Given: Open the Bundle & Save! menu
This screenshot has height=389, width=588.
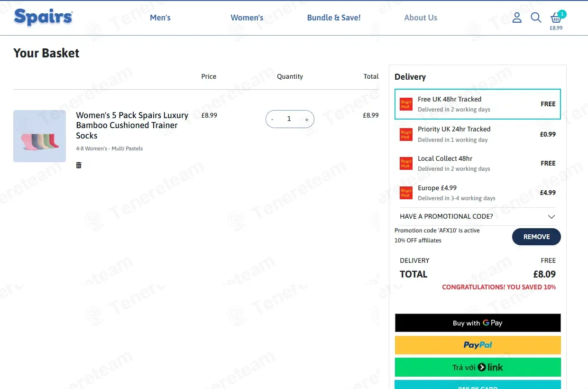Looking at the screenshot, I should (334, 18).
